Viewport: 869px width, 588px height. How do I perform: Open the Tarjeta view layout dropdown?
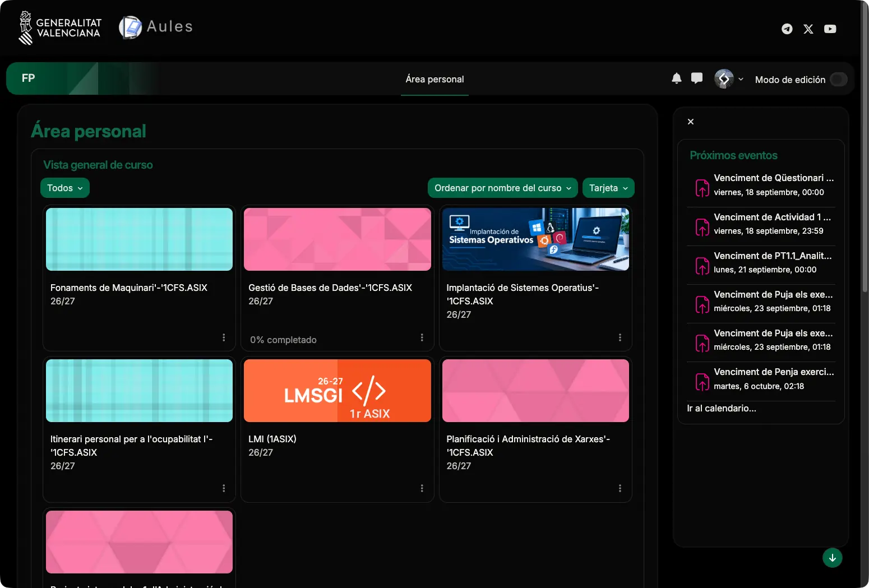tap(608, 188)
